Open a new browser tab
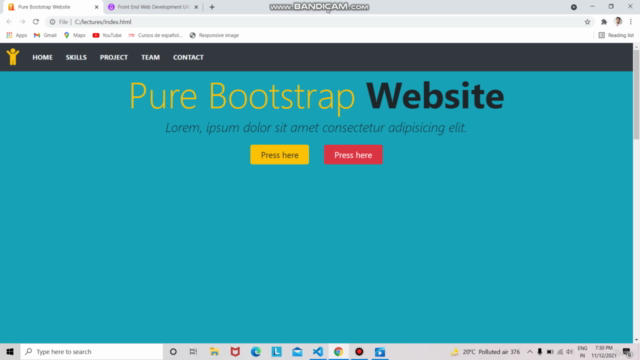 (212, 7)
